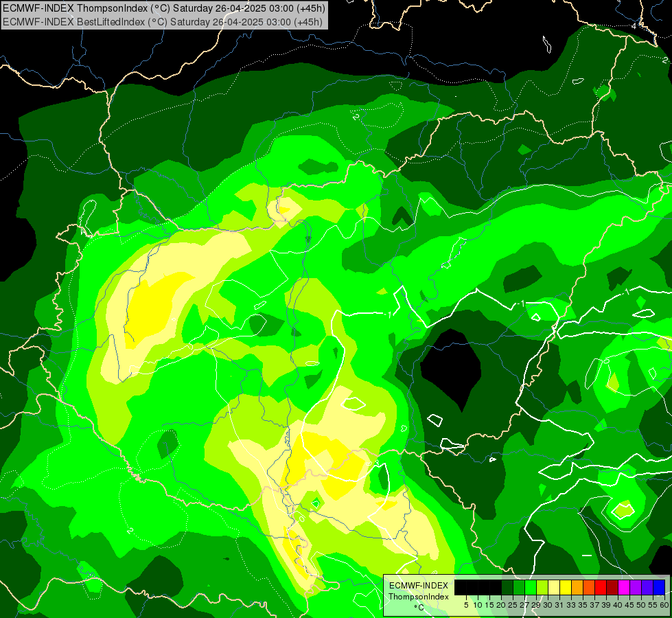Click the legend scale value '31'
672x618 pixels.
pyautogui.click(x=559, y=605)
